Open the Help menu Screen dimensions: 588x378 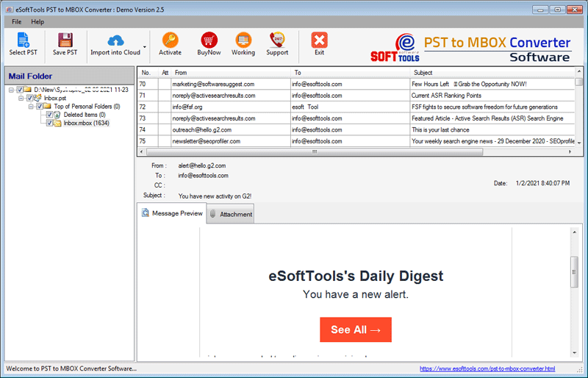click(x=37, y=22)
